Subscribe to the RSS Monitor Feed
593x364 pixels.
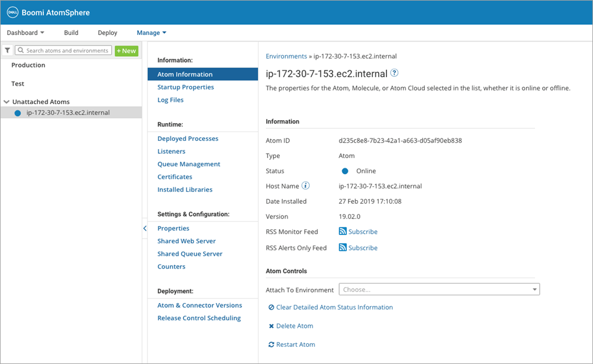363,231
